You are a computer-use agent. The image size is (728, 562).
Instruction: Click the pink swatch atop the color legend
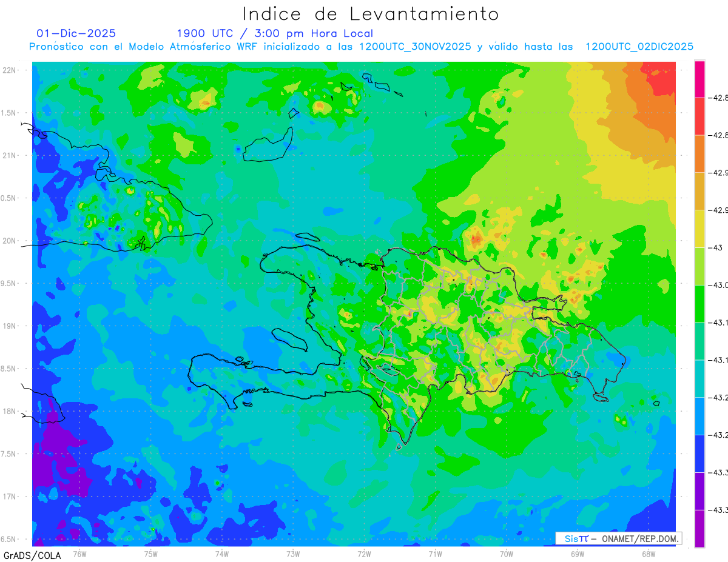699,79
